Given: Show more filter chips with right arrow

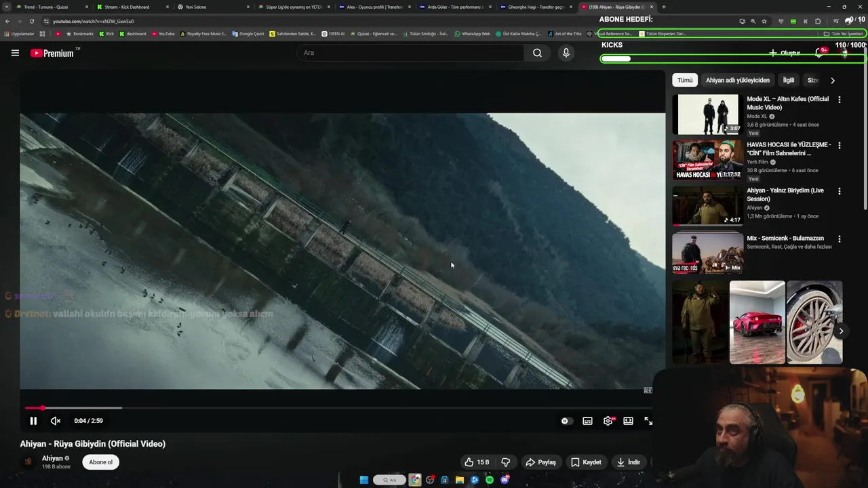Looking at the screenshot, I should pyautogui.click(x=833, y=80).
